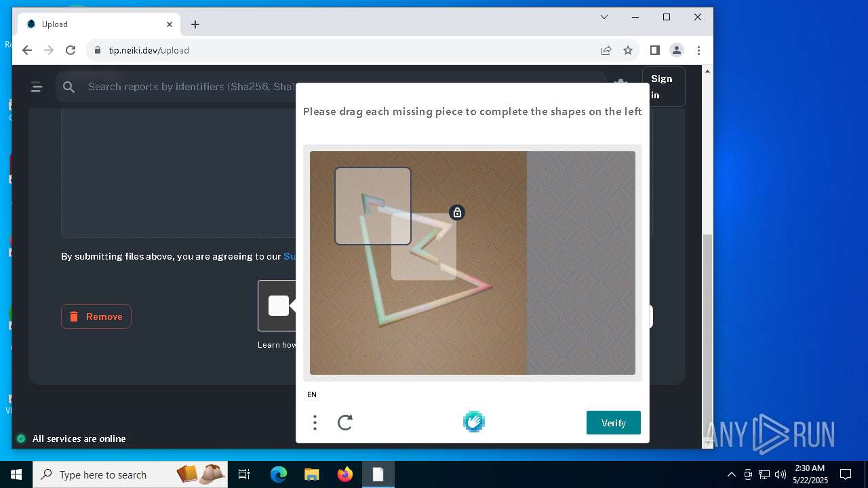Click the Sign in button
This screenshot has height=488, width=868.
coord(663,87)
